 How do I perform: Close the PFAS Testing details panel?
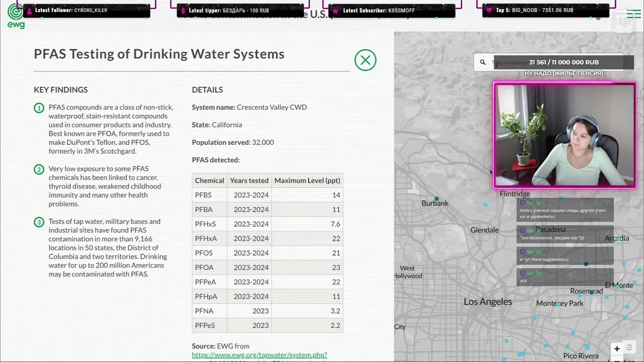pos(365,60)
